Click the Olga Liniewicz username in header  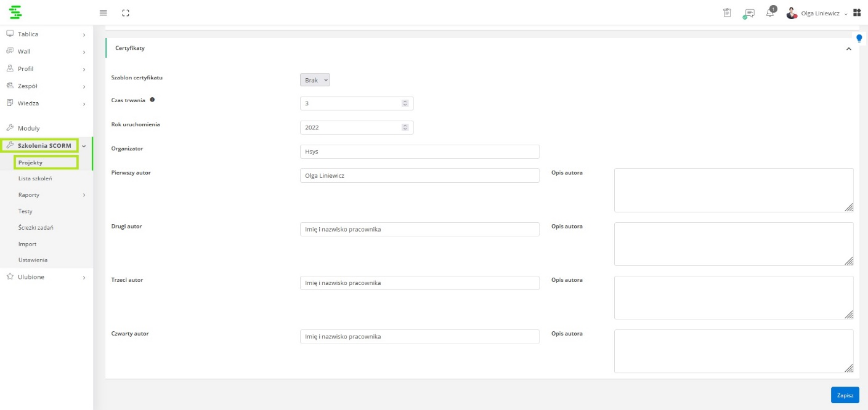coord(820,14)
